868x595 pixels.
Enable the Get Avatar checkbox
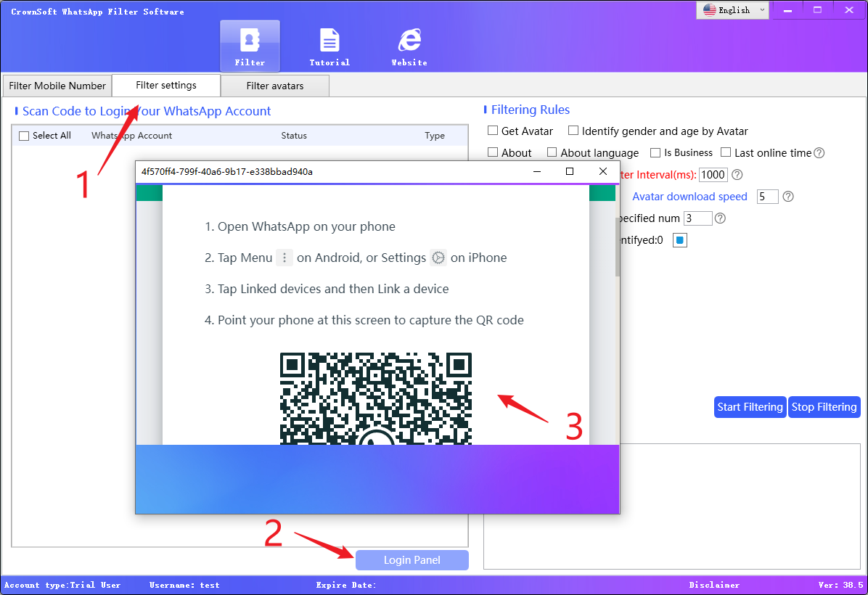tap(493, 131)
